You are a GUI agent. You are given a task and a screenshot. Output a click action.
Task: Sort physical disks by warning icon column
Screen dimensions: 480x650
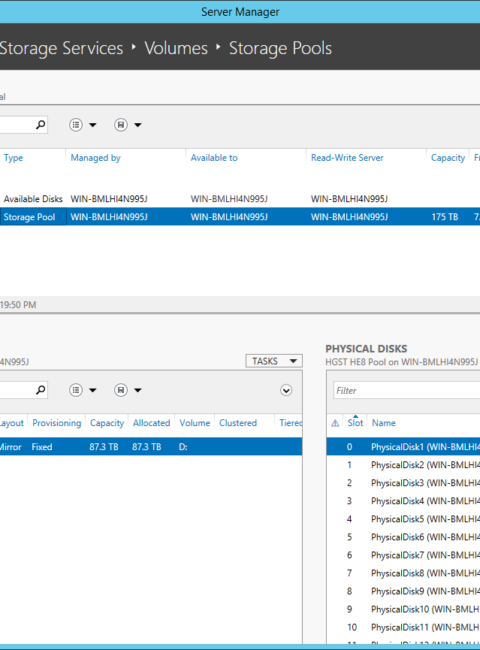point(335,423)
